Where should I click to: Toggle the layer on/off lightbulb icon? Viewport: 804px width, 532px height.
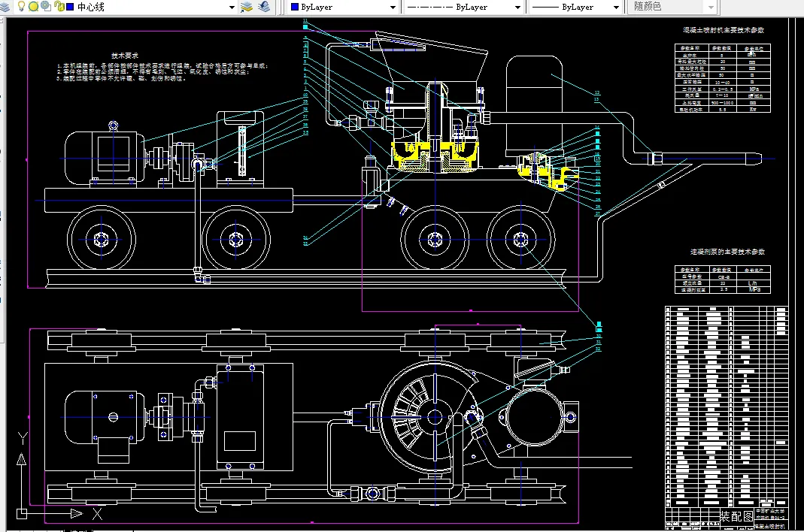tap(21, 7)
